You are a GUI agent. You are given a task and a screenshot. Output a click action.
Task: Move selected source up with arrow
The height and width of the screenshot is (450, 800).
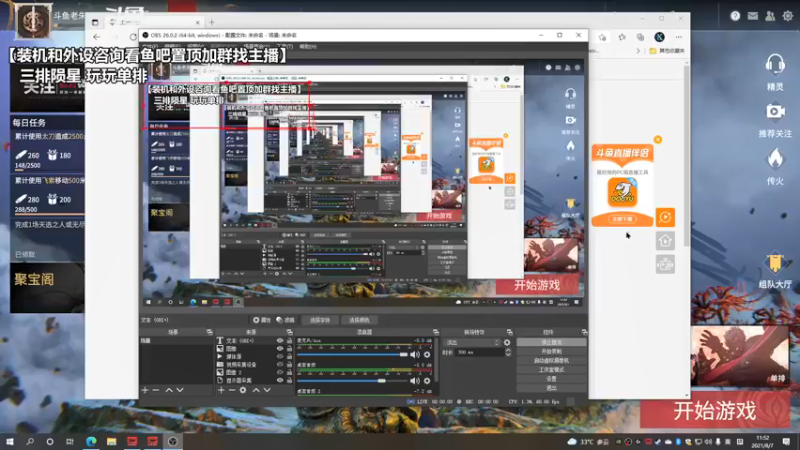pyautogui.click(x=256, y=390)
